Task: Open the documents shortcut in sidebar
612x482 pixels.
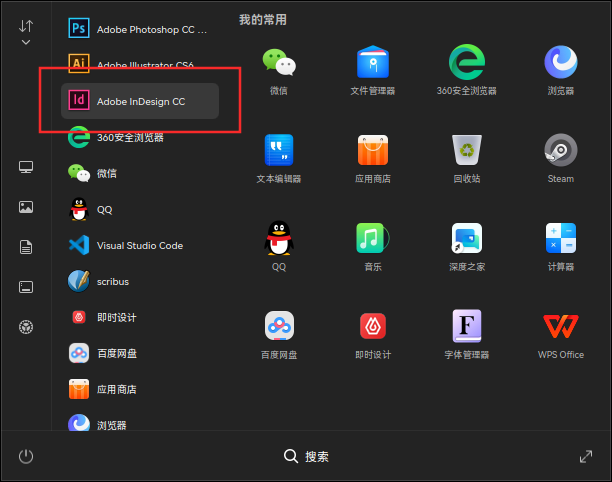Action: (x=26, y=247)
